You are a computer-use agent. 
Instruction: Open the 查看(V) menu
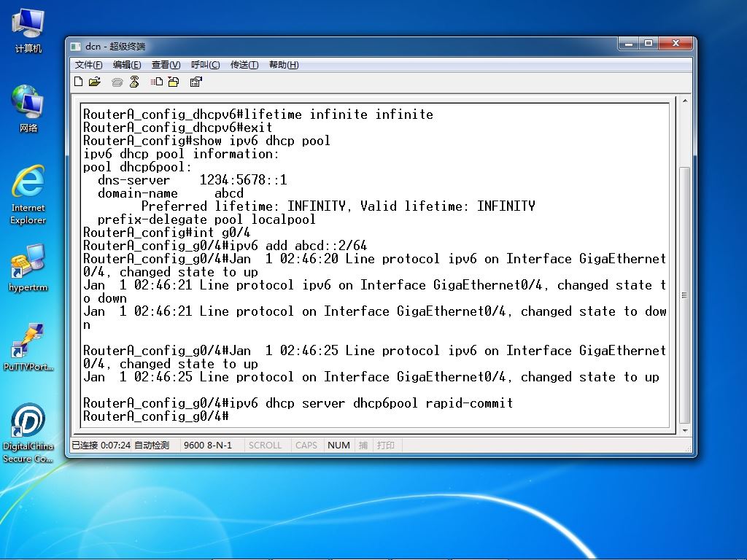pyautogui.click(x=166, y=65)
